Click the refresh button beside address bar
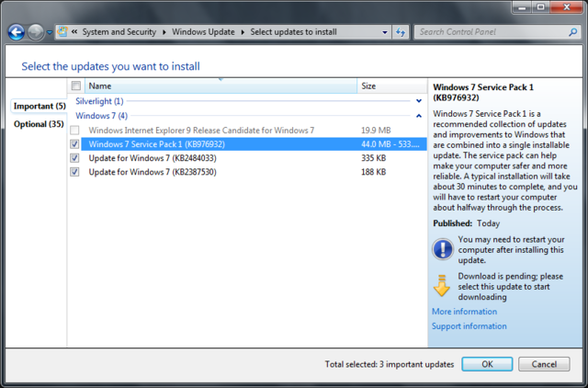The height and width of the screenshot is (388, 588). point(401,32)
